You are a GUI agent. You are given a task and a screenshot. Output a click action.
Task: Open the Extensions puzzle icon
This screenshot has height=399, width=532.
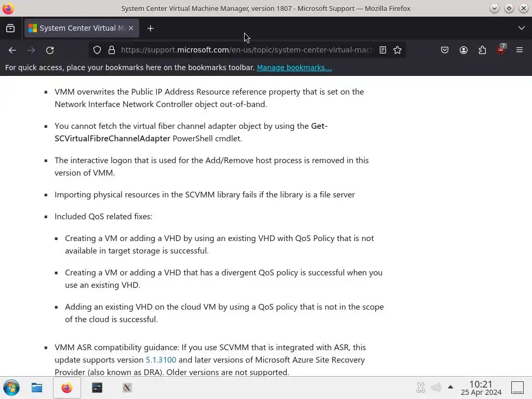(x=482, y=50)
